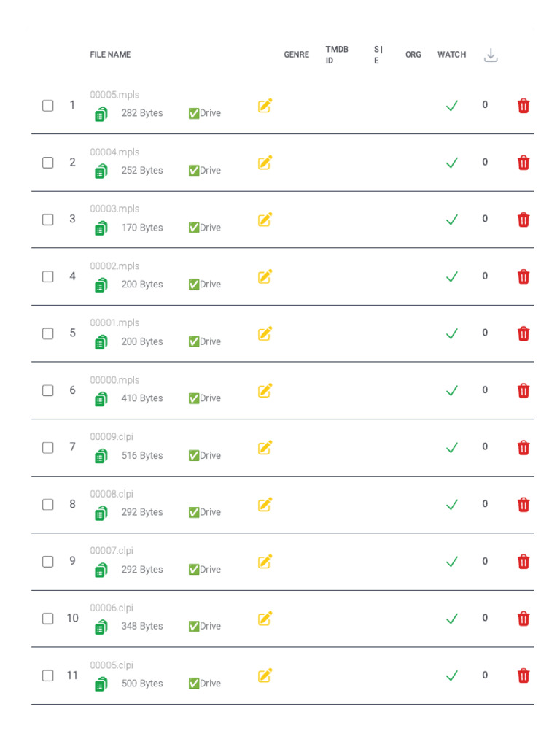Click the Drive label for 00004.mpls

[205, 171]
